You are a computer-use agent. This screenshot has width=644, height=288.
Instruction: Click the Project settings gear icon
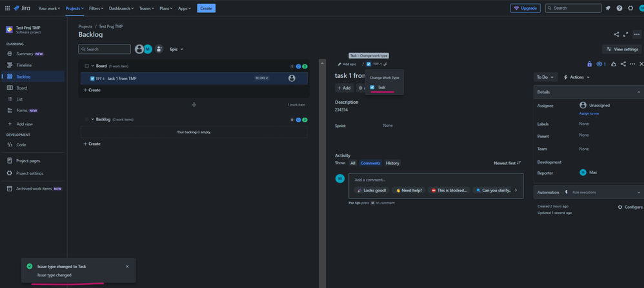click(10, 173)
